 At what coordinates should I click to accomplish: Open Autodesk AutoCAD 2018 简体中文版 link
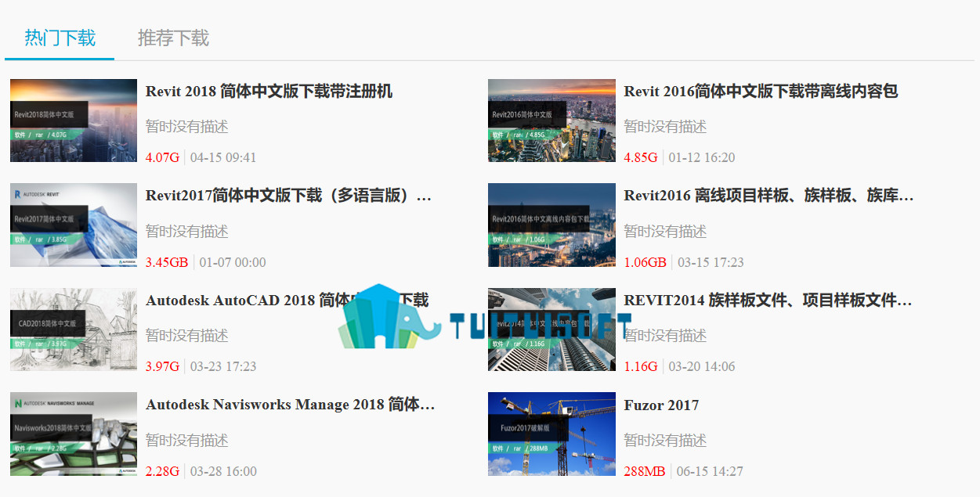tap(287, 301)
